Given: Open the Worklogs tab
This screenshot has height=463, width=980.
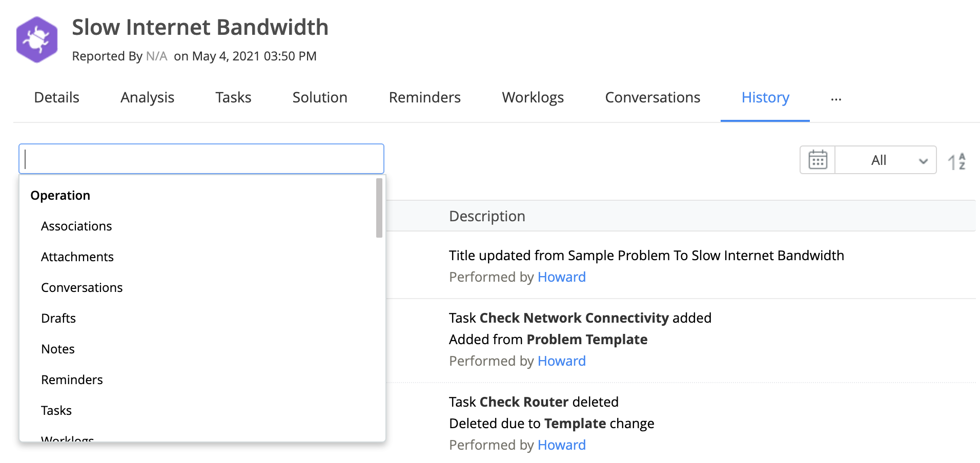Looking at the screenshot, I should (533, 97).
